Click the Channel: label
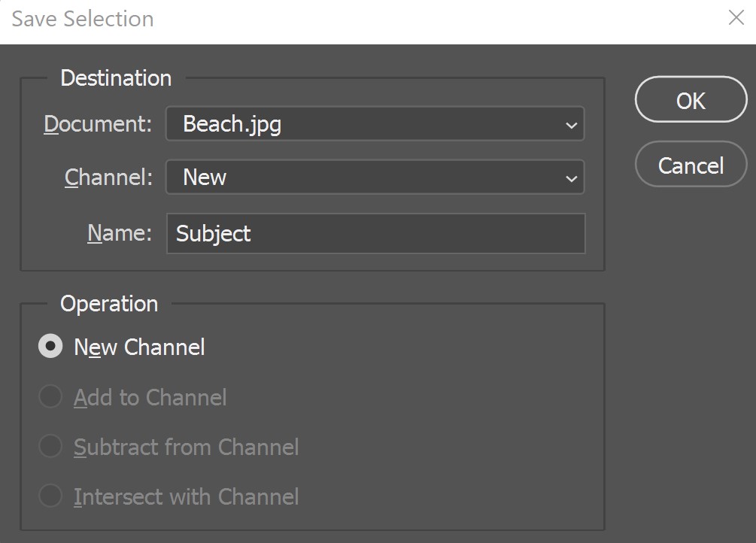The height and width of the screenshot is (543, 756). tap(108, 177)
